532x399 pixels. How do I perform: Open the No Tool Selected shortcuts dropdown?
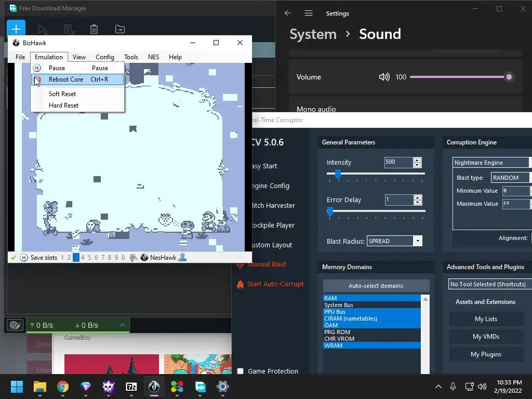[490, 284]
